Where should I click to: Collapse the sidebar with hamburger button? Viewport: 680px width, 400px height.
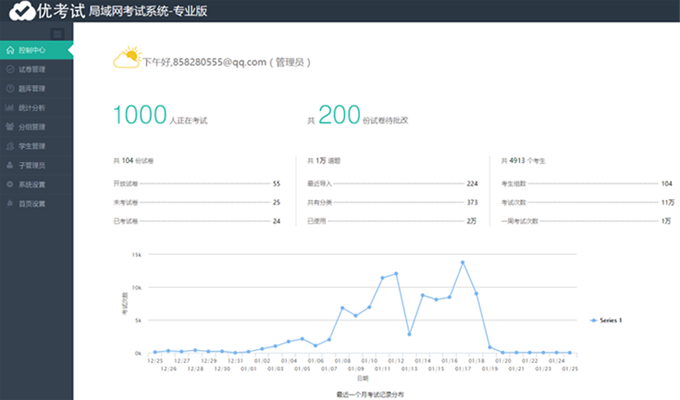tap(58, 34)
